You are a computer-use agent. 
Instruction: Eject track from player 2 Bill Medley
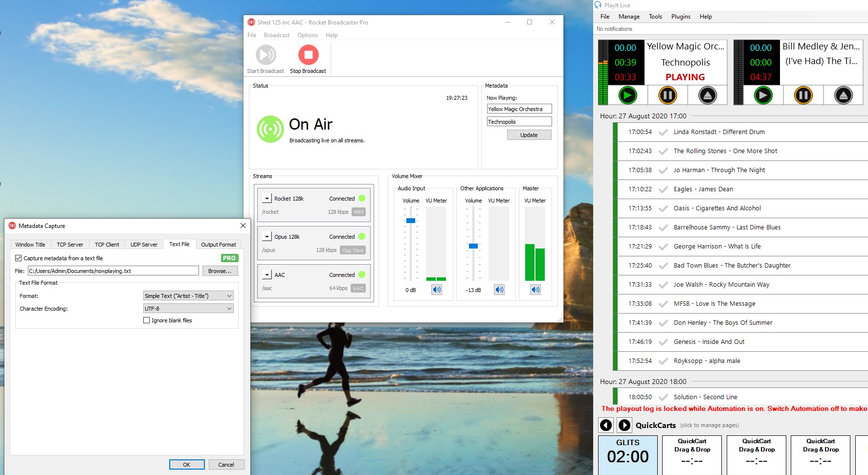coord(843,95)
